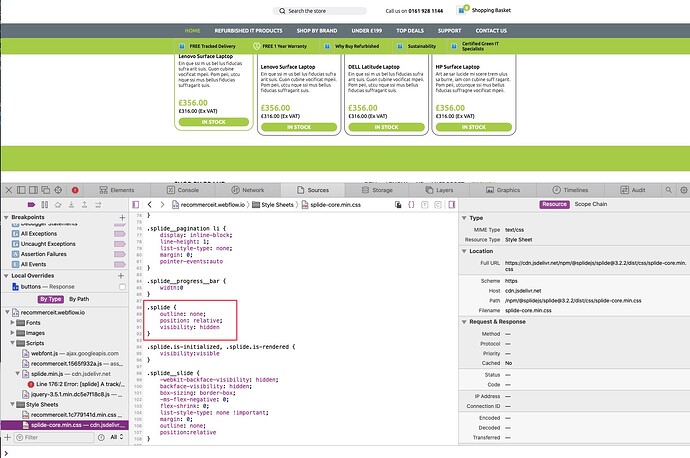690x458 pixels.
Task: Expand the Fonts folder
Action: point(13,322)
